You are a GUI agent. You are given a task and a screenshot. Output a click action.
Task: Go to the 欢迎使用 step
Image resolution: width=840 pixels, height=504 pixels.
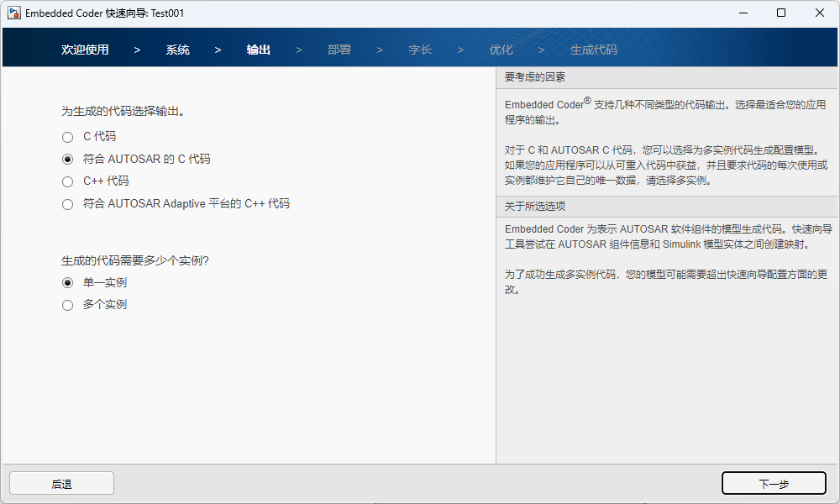pyautogui.click(x=85, y=50)
